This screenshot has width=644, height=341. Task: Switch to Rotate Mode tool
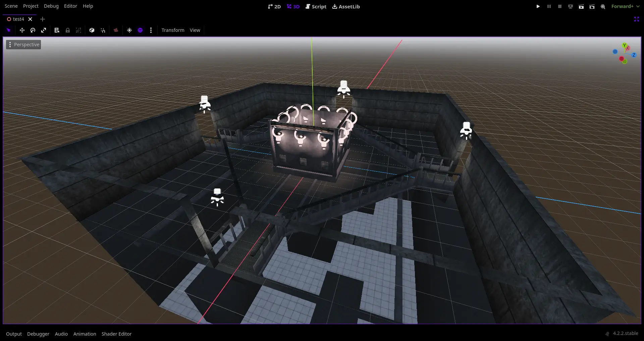coord(33,30)
